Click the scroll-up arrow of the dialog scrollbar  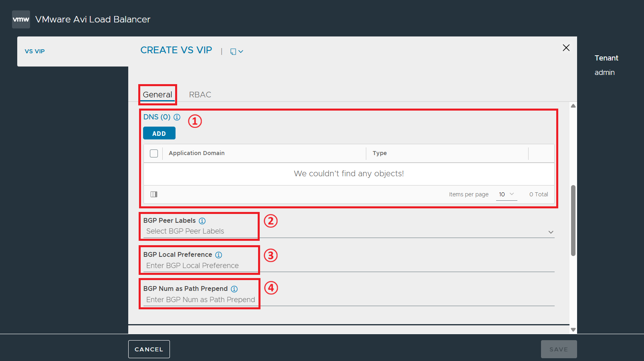pyautogui.click(x=573, y=106)
